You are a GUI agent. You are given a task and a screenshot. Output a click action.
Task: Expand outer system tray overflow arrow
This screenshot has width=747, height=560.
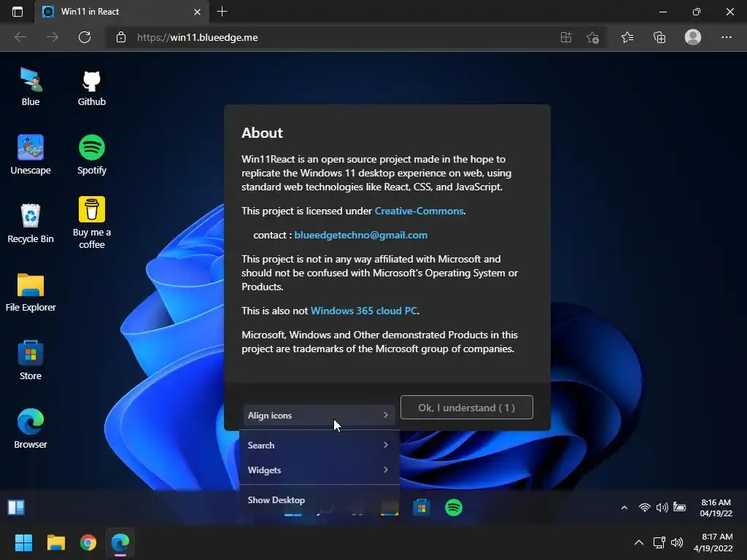[639, 542]
